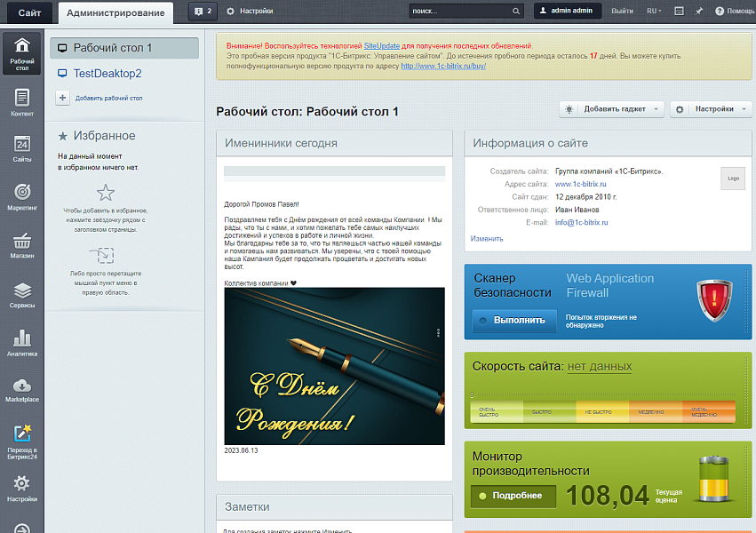This screenshot has width=756, height=533.
Task: Select the Администрирование tab
Action: [x=115, y=12]
